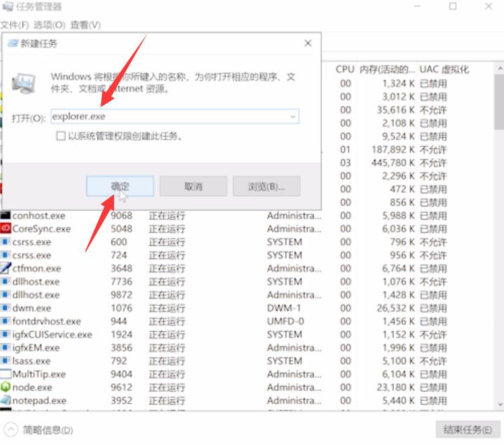Viewport: 504px width, 445px height.
Task: Select the notepad.exe process name
Action: click(x=39, y=400)
